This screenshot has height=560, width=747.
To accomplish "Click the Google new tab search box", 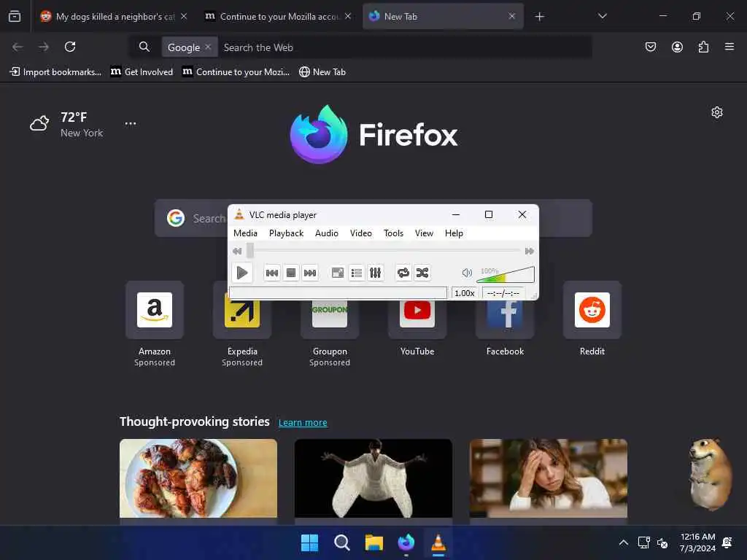I will [373, 218].
